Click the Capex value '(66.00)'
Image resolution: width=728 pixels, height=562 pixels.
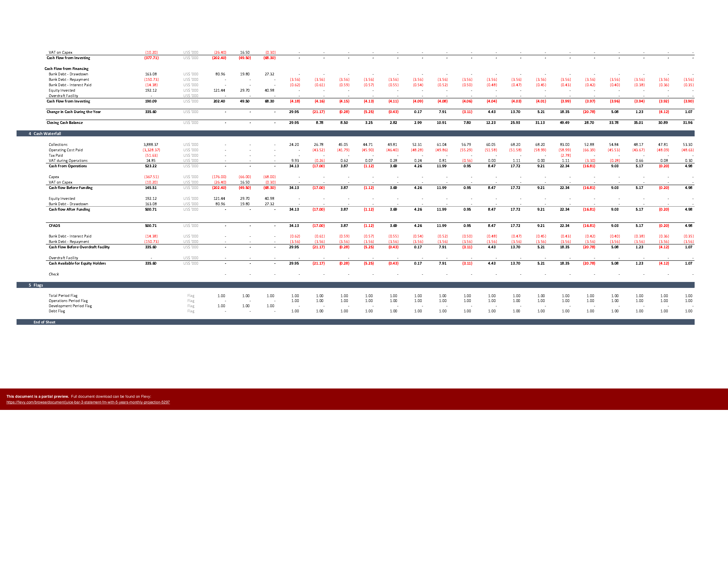(x=245, y=177)
